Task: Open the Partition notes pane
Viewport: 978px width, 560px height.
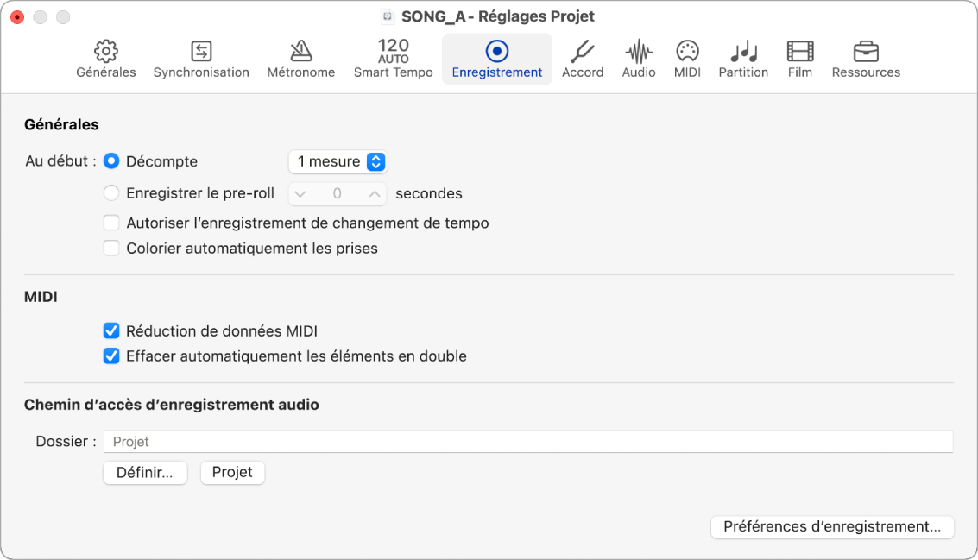Action: [743, 60]
